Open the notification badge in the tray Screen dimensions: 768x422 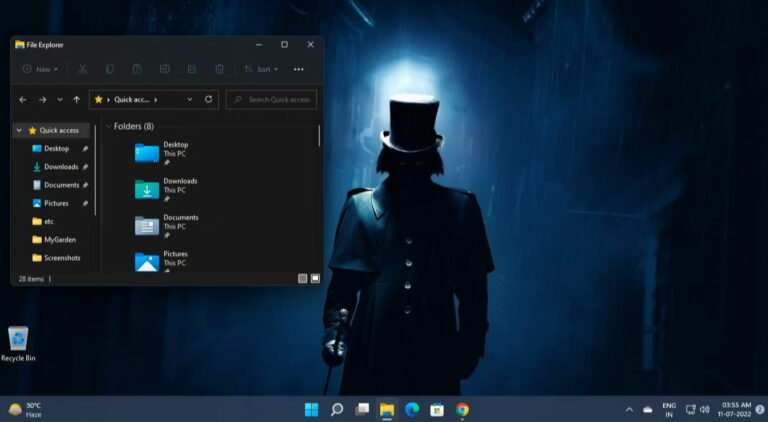pos(760,409)
